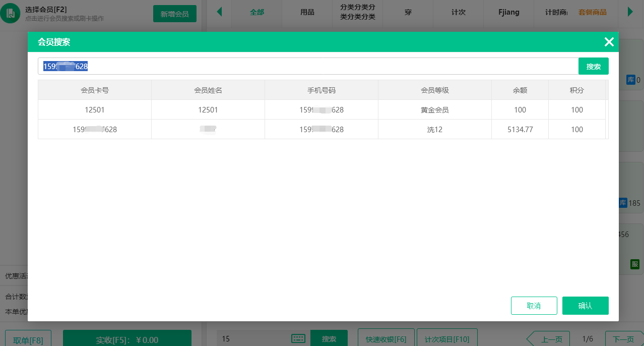Click the left arrow to scroll category tabs

(218, 12)
